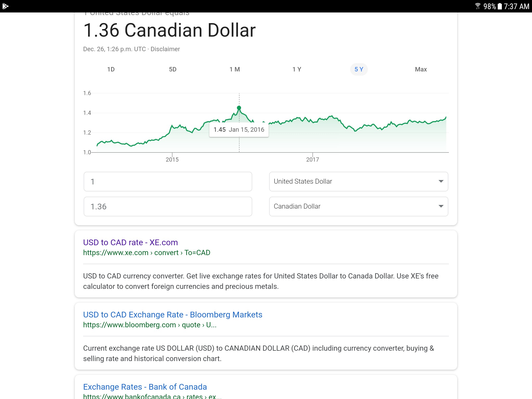532x399 pixels.
Task: Expand the United States Dollar dropdown arrow
Action: pyautogui.click(x=441, y=181)
